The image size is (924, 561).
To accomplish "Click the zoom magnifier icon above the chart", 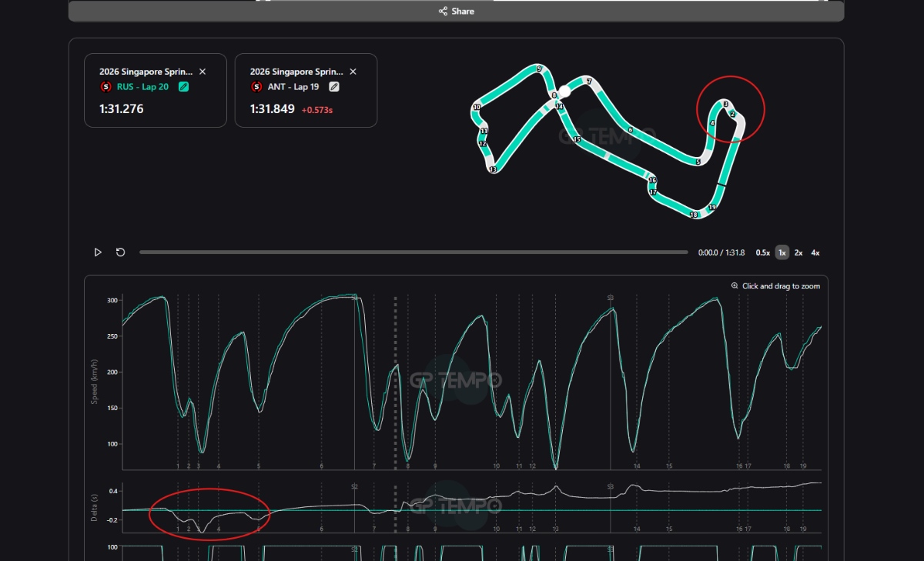I will coord(735,286).
